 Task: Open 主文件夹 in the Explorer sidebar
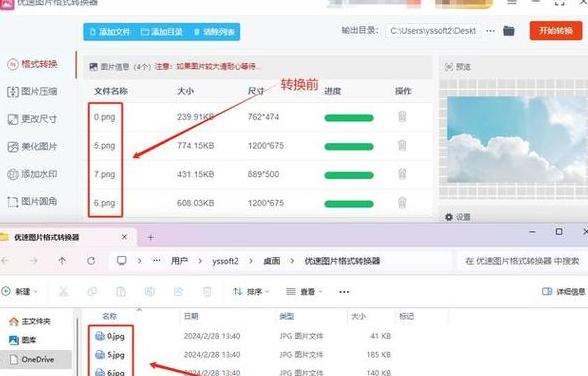30,321
